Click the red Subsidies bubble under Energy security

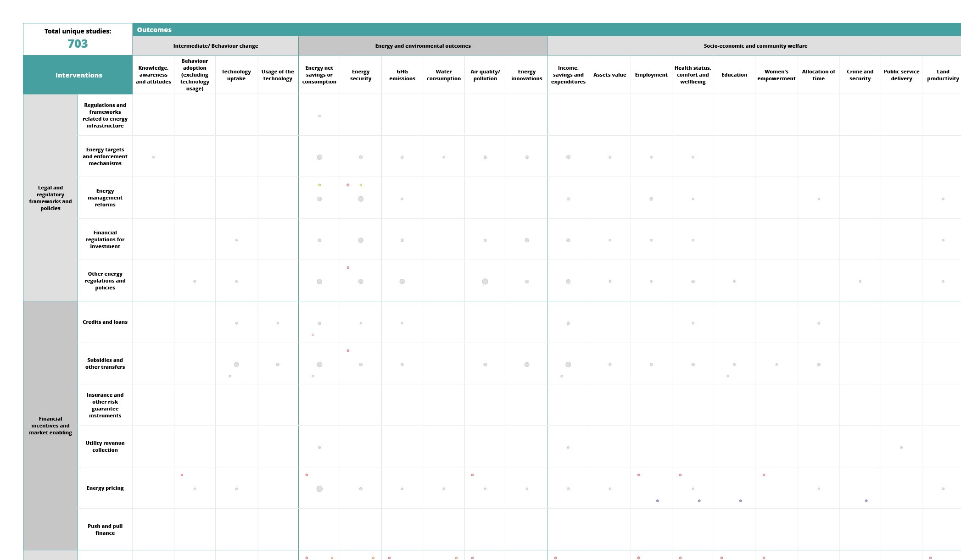click(x=348, y=351)
